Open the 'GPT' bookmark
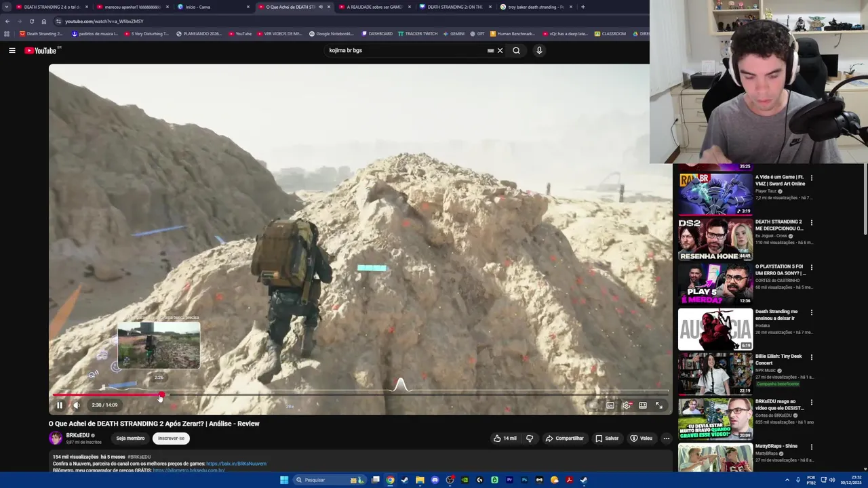Image resolution: width=868 pixels, height=488 pixels. coord(477,33)
